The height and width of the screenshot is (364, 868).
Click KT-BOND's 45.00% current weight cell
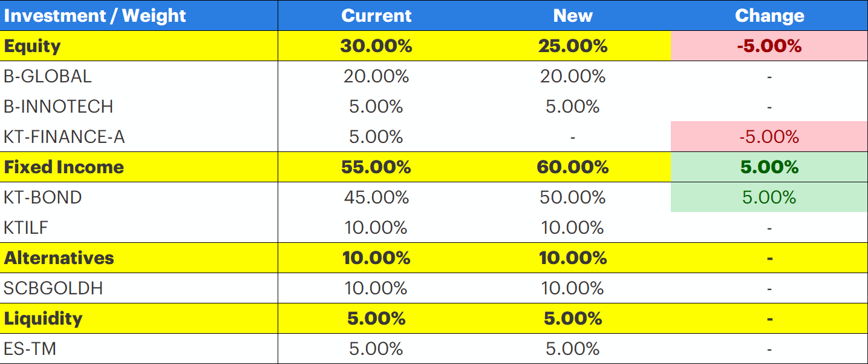(376, 197)
